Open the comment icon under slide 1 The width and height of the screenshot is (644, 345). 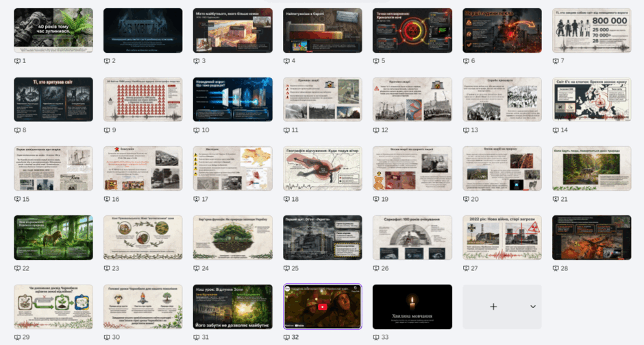coord(17,61)
